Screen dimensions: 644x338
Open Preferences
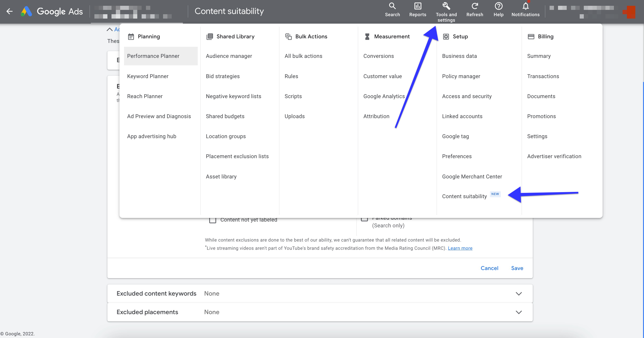tap(457, 156)
